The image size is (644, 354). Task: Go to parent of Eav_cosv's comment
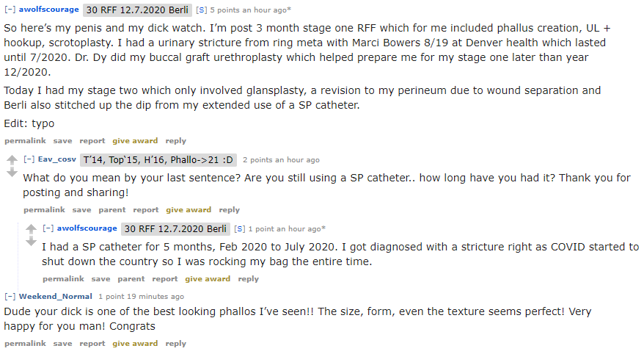point(112,209)
